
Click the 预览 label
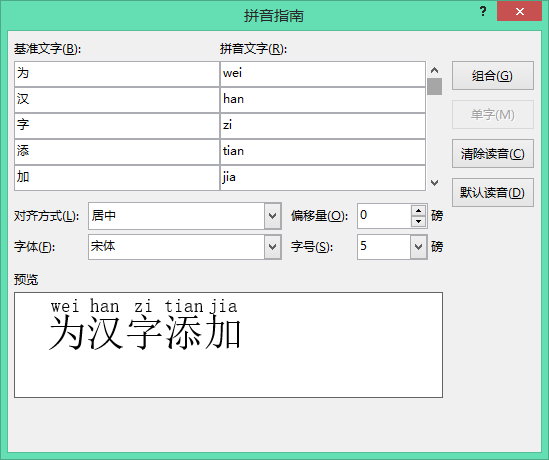tap(26, 279)
